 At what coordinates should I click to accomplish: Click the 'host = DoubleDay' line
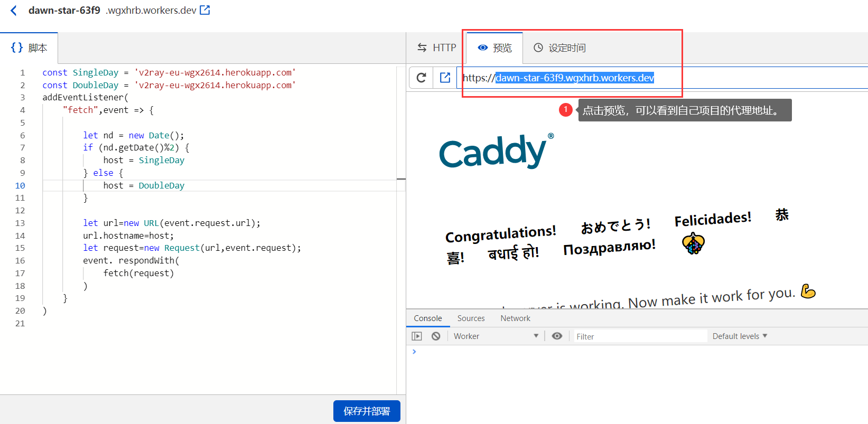tap(144, 185)
